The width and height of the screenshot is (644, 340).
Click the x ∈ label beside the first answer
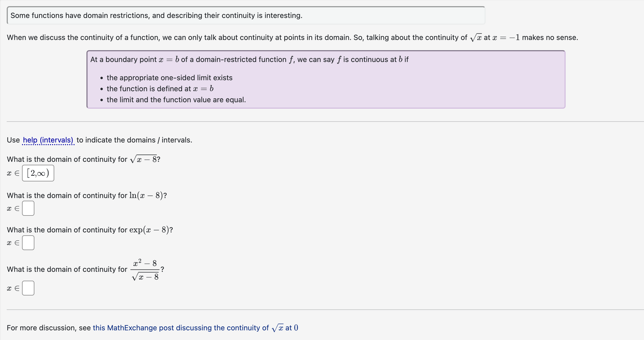13,173
